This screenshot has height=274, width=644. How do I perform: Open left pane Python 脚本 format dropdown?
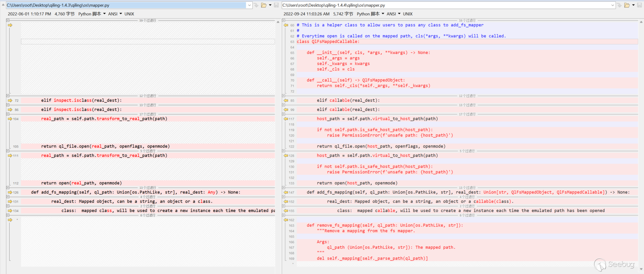pos(92,14)
